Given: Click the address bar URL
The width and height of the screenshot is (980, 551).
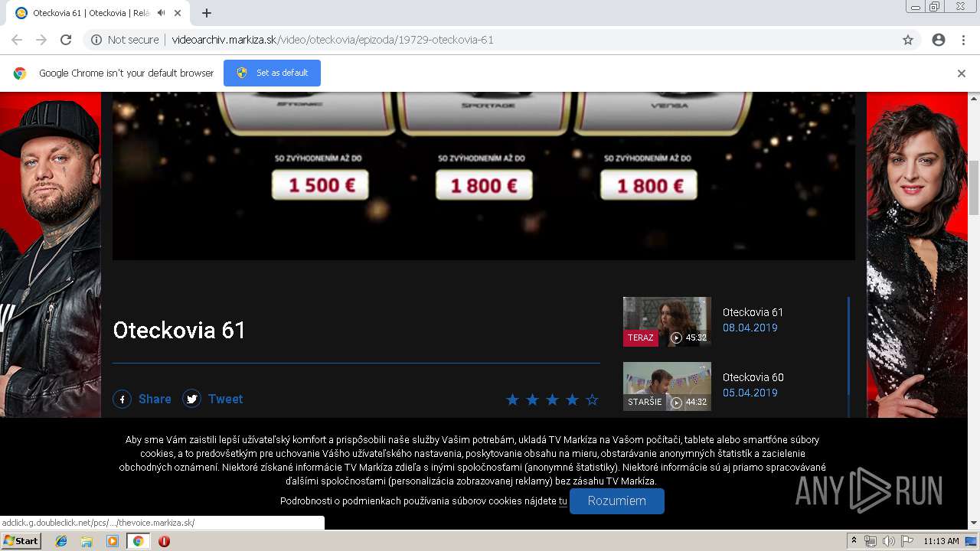Looking at the screenshot, I should (332, 40).
